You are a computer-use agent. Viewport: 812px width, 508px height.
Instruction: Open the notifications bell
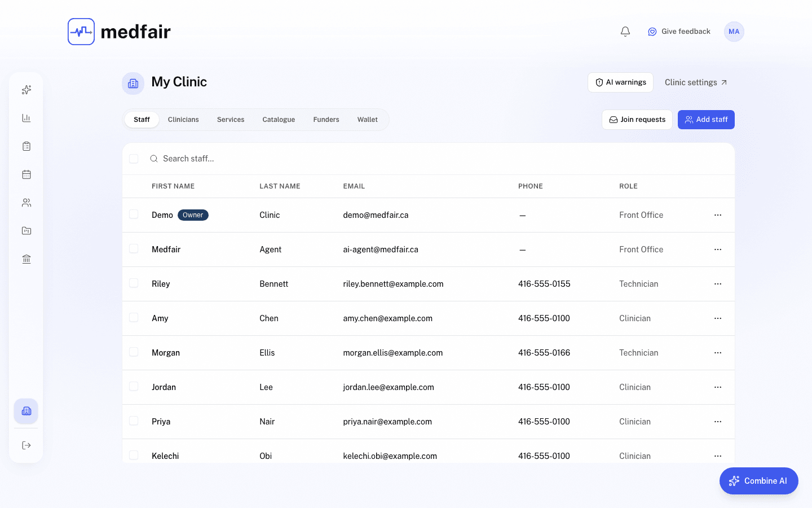click(x=625, y=32)
